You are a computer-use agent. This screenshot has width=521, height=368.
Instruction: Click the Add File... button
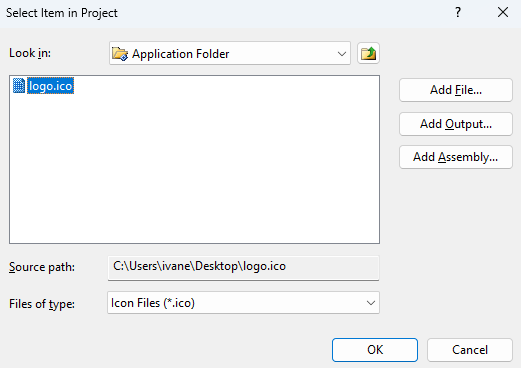456,90
